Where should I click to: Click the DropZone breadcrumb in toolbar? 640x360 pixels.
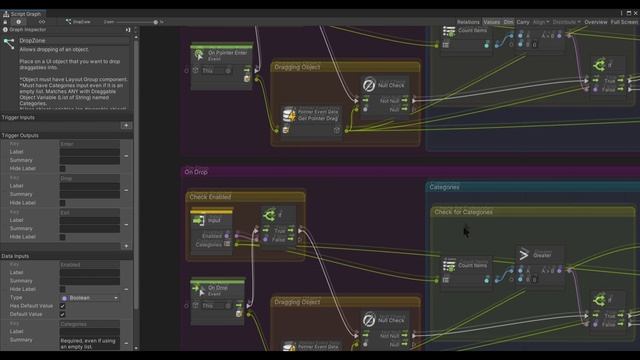coord(78,22)
